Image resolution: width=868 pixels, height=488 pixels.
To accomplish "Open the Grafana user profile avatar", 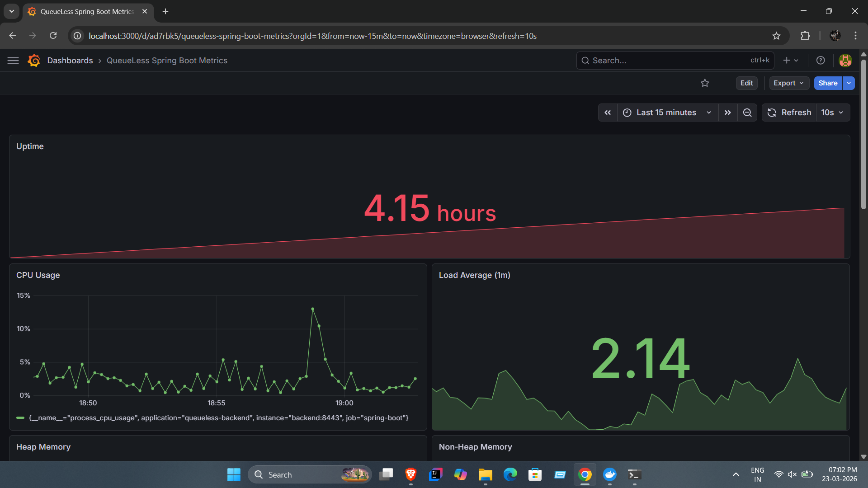I will click(x=845, y=61).
